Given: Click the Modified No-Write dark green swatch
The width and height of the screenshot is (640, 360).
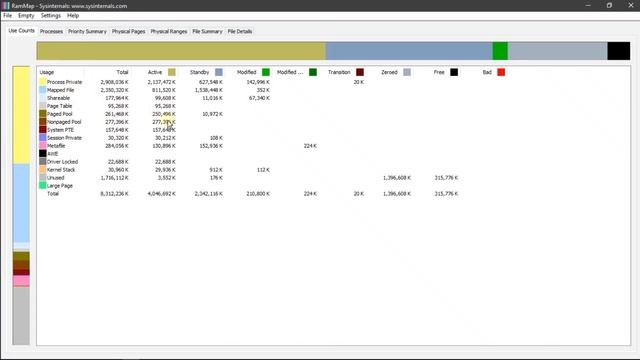Looking at the screenshot, I should tap(313, 72).
